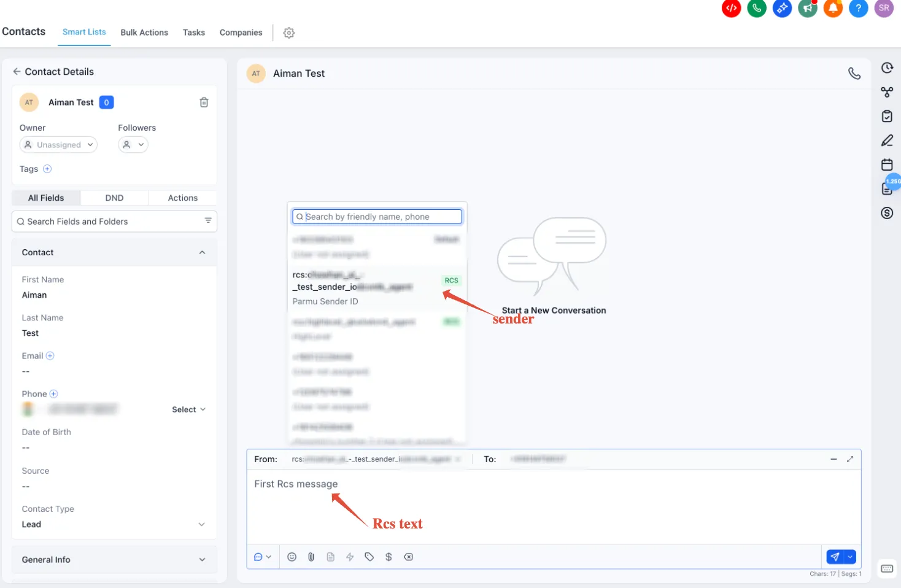
Task: Select the Parmu Sender ID RCS sender
Action: point(377,288)
